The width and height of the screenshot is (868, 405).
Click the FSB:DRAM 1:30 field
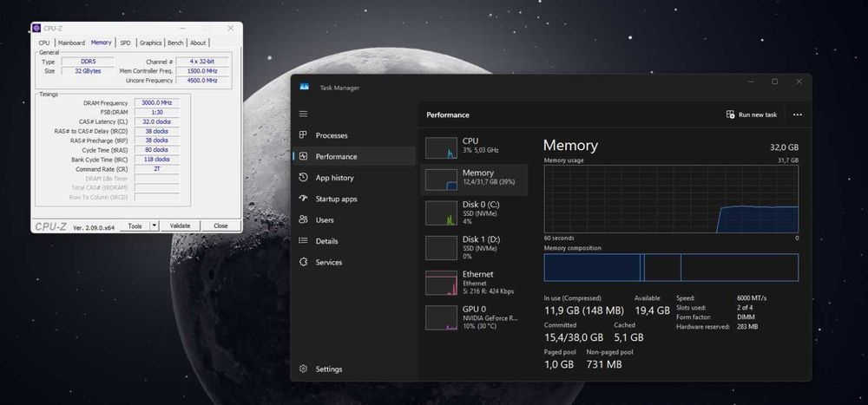tap(156, 113)
